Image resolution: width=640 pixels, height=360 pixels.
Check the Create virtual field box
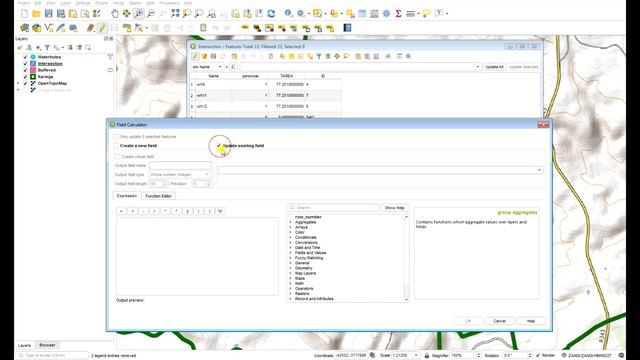pyautogui.click(x=118, y=157)
